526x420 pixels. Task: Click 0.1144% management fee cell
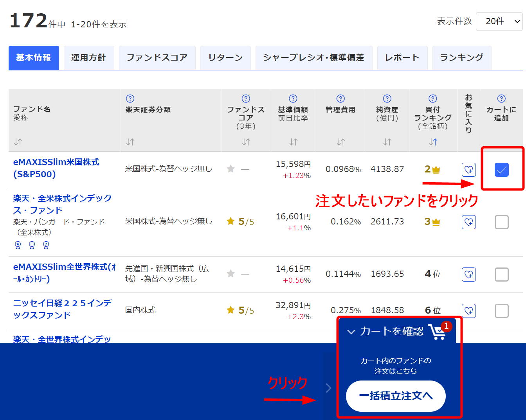click(343, 274)
